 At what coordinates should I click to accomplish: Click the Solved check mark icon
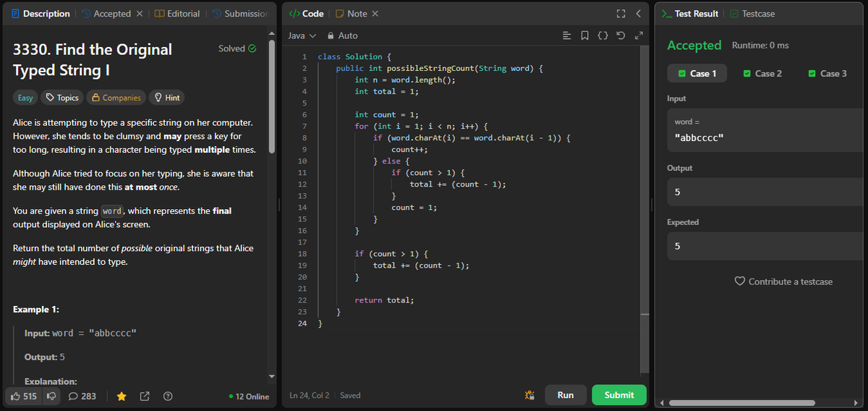click(x=252, y=48)
